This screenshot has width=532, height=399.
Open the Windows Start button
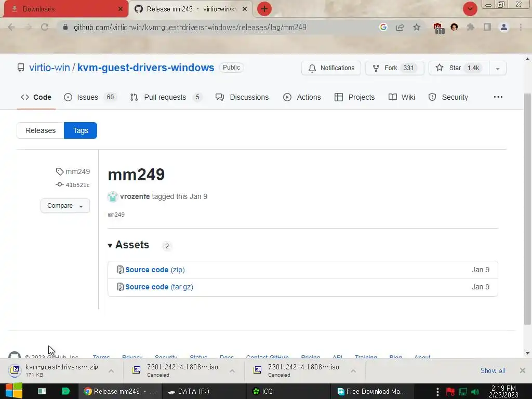tap(14, 391)
